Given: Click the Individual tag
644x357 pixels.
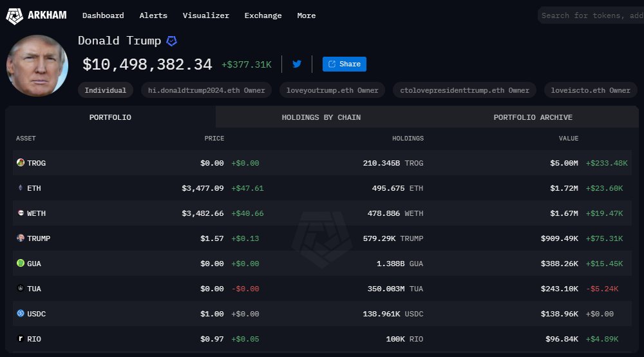Looking at the screenshot, I should pos(106,90).
